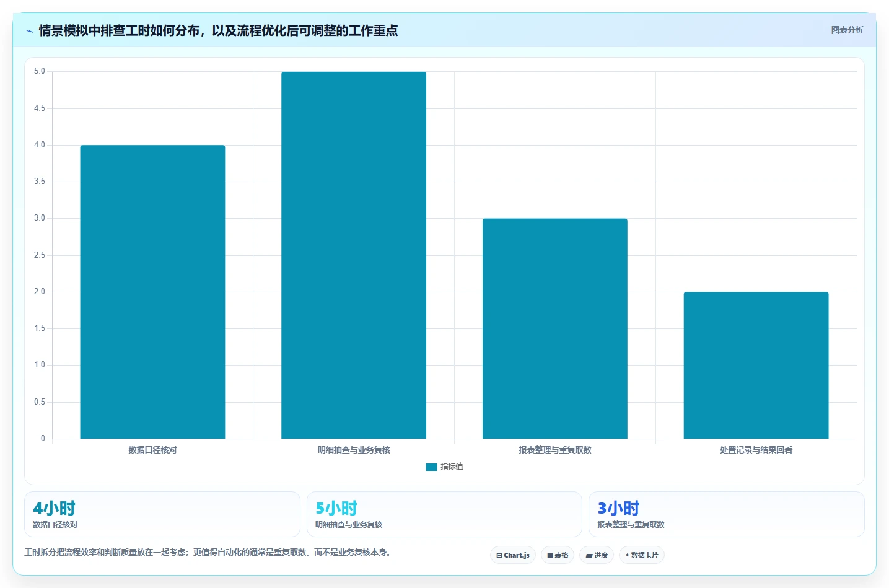
Task: Click y-axis value 4.0
Action: 40,145
